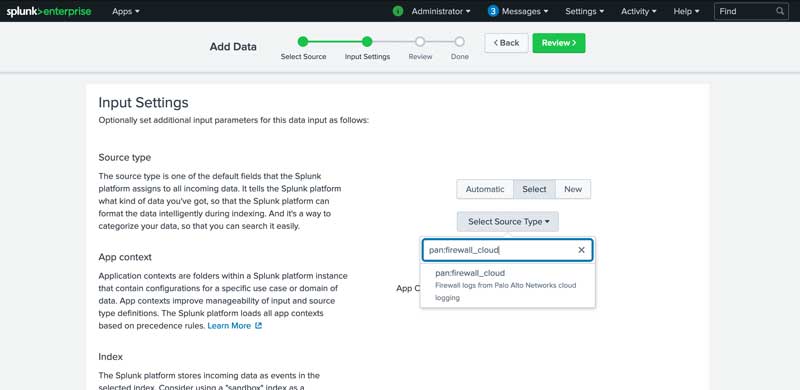
Task: Choose pan:firewall_cloud from results list
Action: point(508,285)
